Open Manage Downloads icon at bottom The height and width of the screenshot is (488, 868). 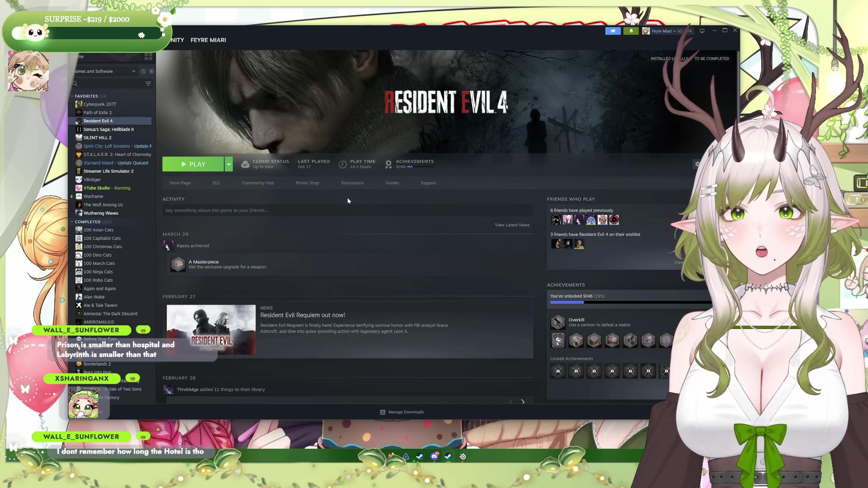(382, 412)
